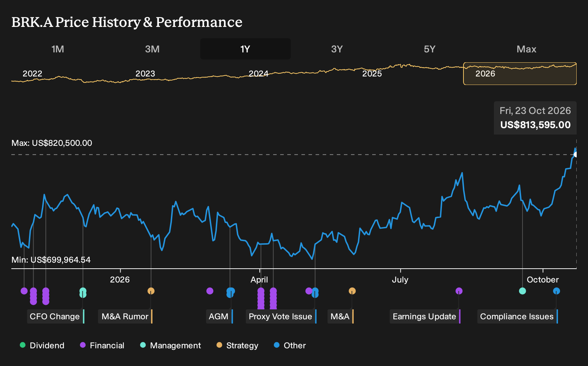Click the July axis label
588x366 pixels.
click(x=400, y=280)
